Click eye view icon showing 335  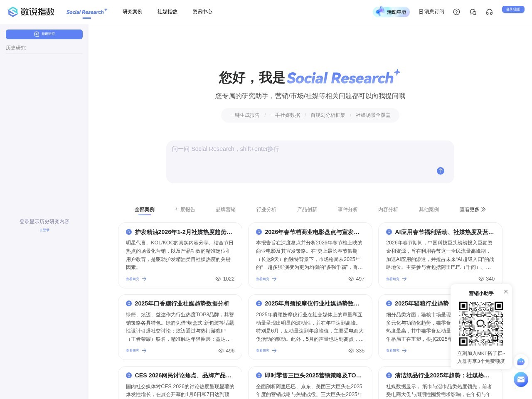pos(351,350)
